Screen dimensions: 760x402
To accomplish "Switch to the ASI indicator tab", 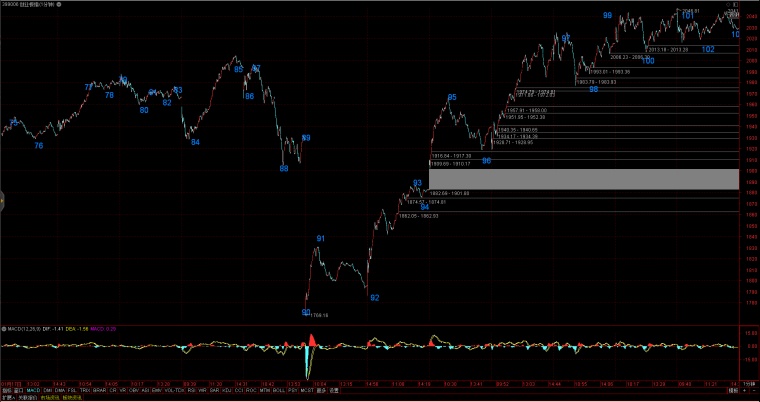I will click(145, 390).
